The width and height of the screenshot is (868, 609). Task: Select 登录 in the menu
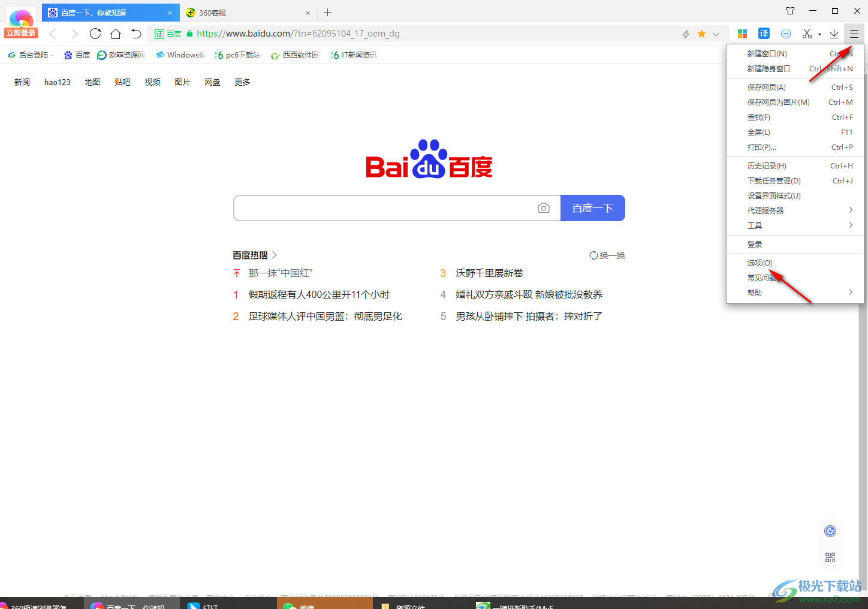795,244
